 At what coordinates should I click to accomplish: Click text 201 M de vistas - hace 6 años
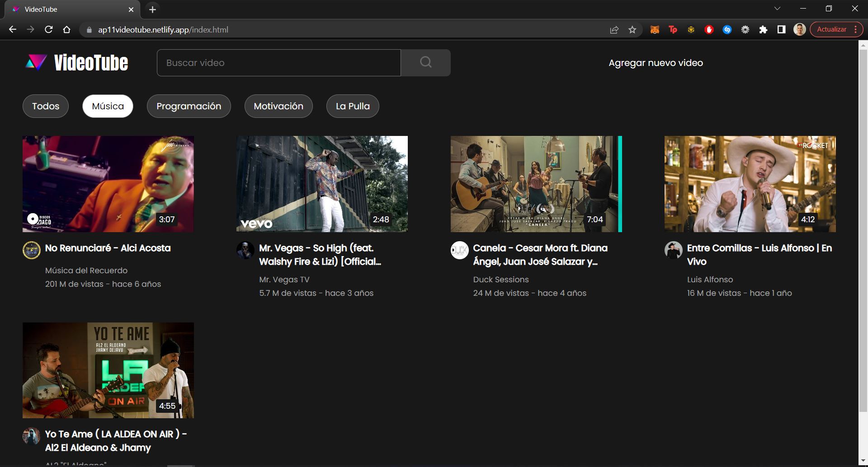(103, 284)
